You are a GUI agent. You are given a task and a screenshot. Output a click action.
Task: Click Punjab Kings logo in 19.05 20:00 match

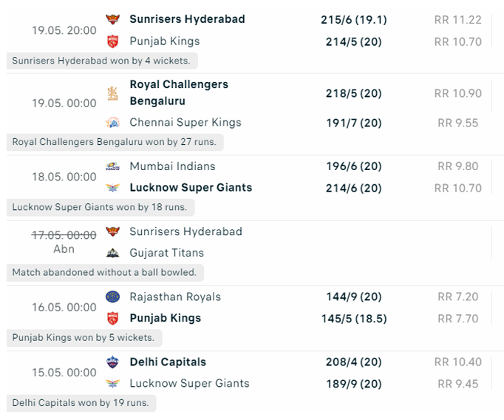click(112, 41)
